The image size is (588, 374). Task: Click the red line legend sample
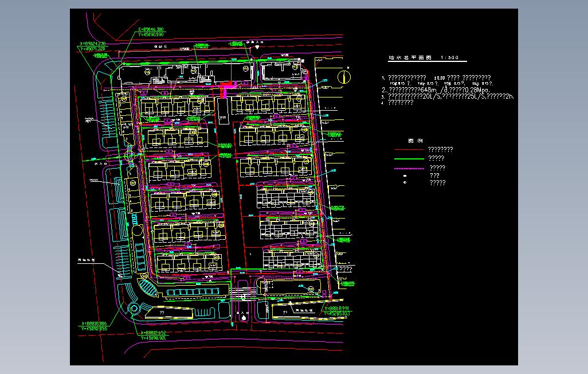pos(409,150)
